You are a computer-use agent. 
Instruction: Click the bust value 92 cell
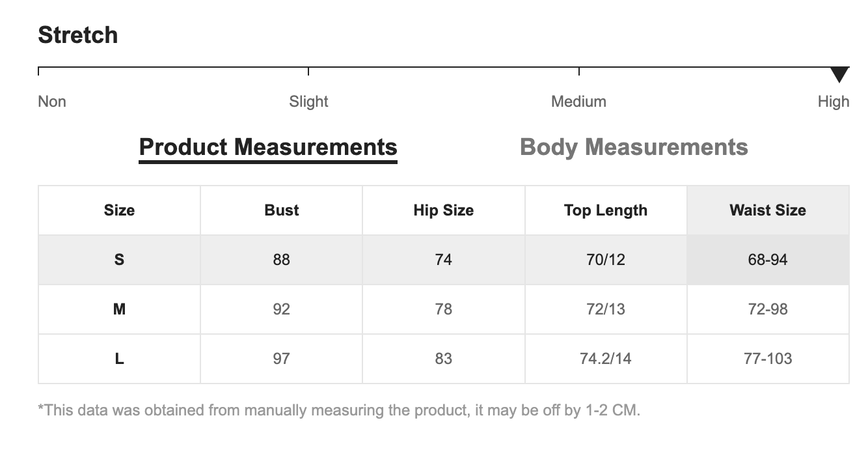281,309
